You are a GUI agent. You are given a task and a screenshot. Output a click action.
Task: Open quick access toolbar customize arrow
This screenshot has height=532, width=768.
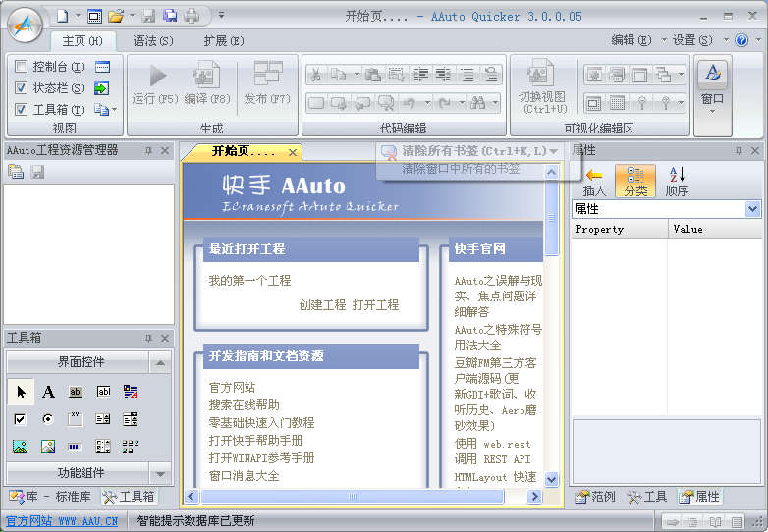(221, 15)
